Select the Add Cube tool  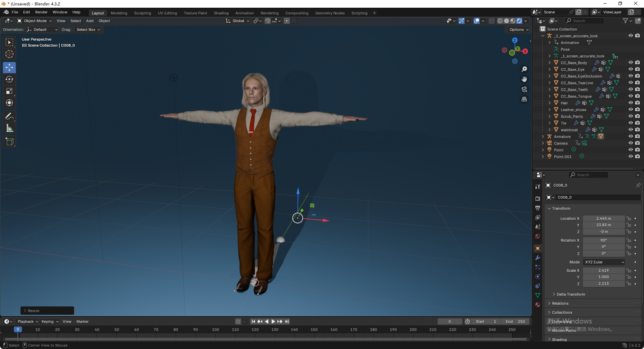coord(9,142)
